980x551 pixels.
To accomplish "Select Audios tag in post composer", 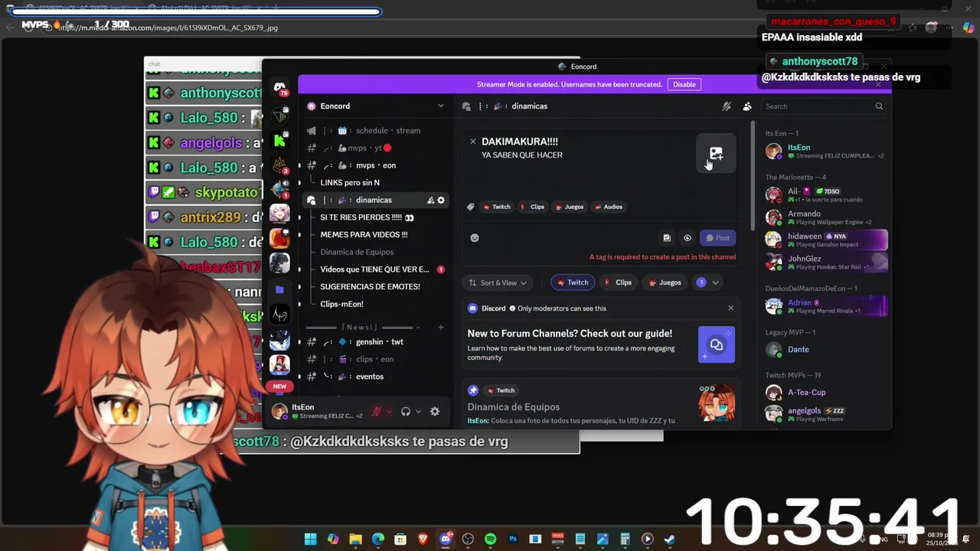I will pos(608,207).
